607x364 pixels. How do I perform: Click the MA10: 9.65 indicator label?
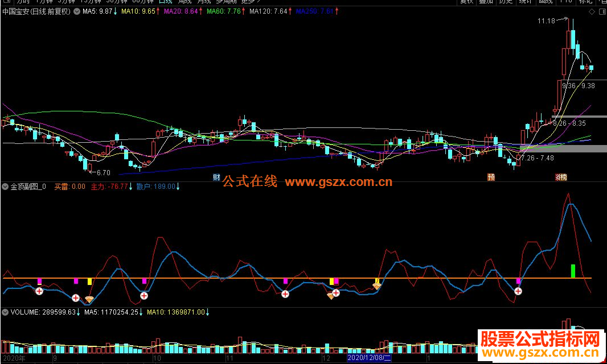click(138, 11)
